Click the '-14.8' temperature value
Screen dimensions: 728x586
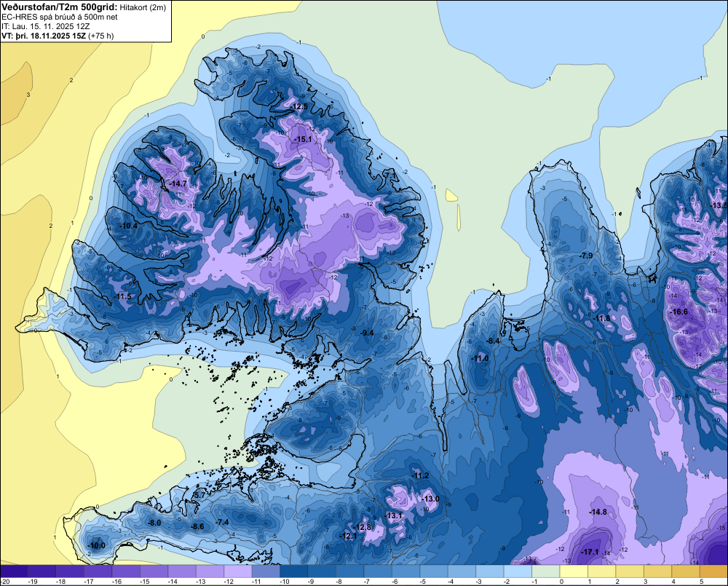click(598, 512)
